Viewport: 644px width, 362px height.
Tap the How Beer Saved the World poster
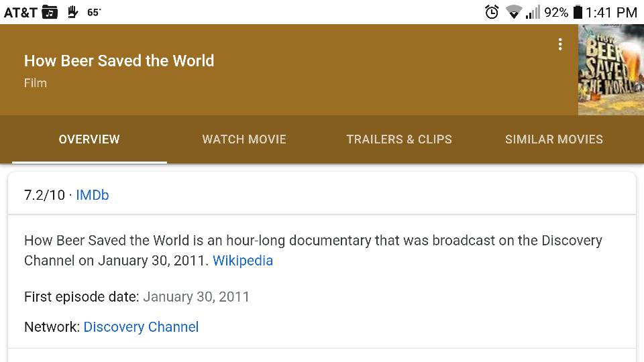[x=611, y=70]
